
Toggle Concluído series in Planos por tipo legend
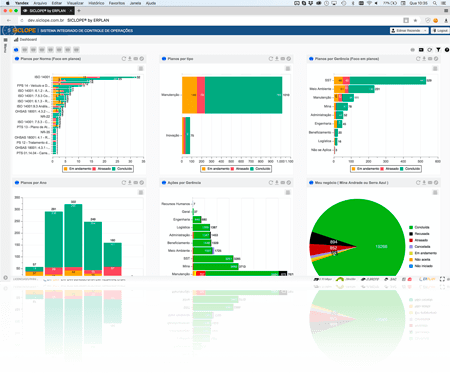coord(260,169)
